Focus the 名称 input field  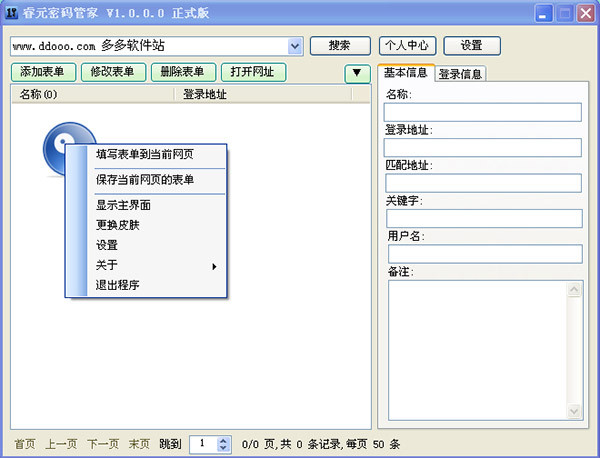tap(483, 112)
